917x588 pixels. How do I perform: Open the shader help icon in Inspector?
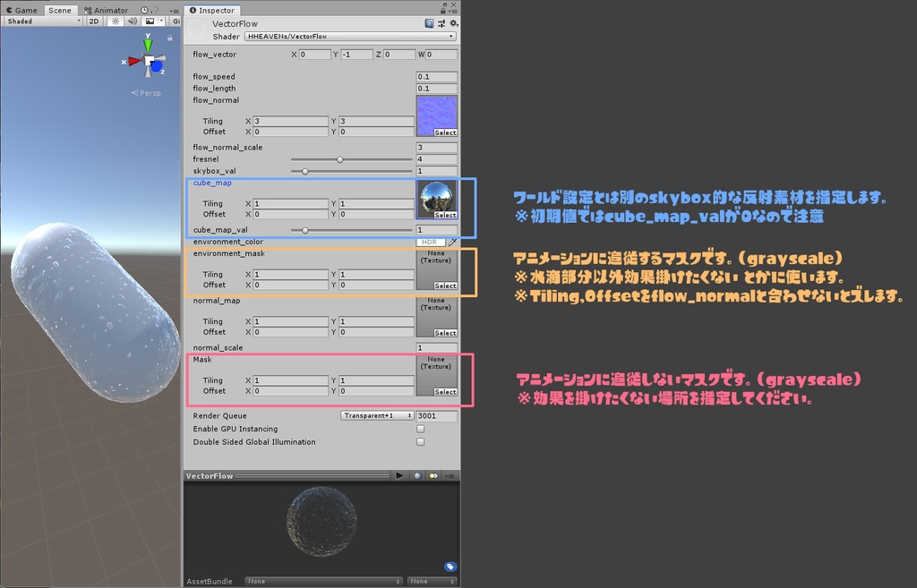[431, 23]
